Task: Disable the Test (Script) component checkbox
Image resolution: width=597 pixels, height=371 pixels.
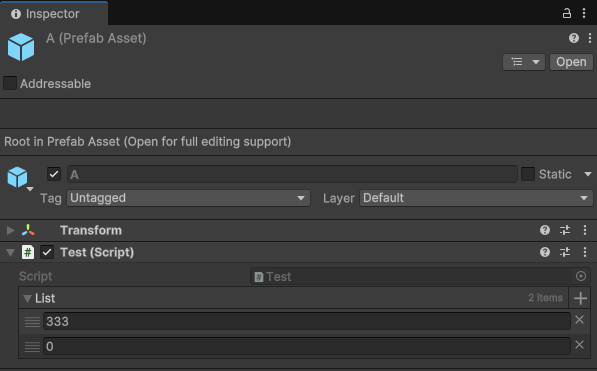Action: coord(47,252)
